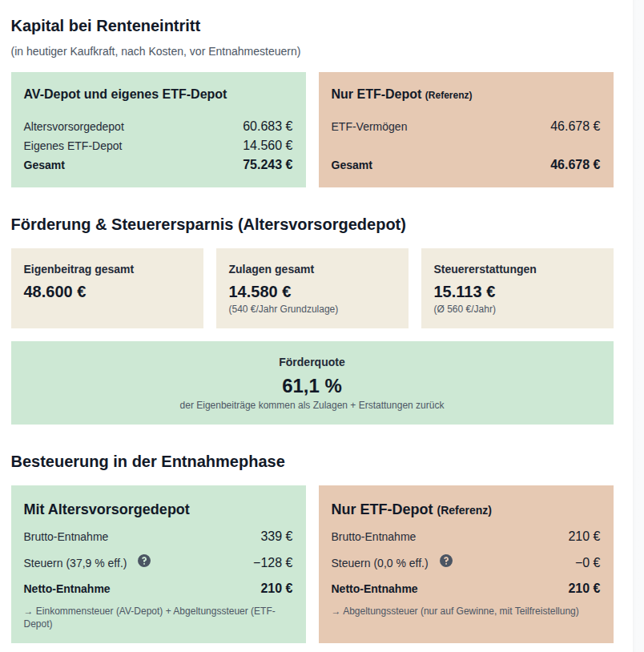The height and width of the screenshot is (652, 644).
Task: Open help icon next to Steuern 0,0 % eff.
Action: point(446,561)
